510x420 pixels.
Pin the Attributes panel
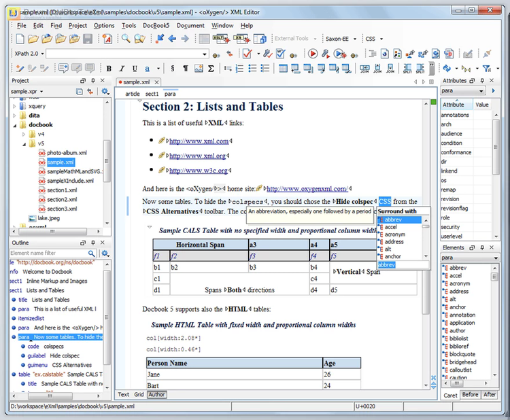tap(482, 80)
